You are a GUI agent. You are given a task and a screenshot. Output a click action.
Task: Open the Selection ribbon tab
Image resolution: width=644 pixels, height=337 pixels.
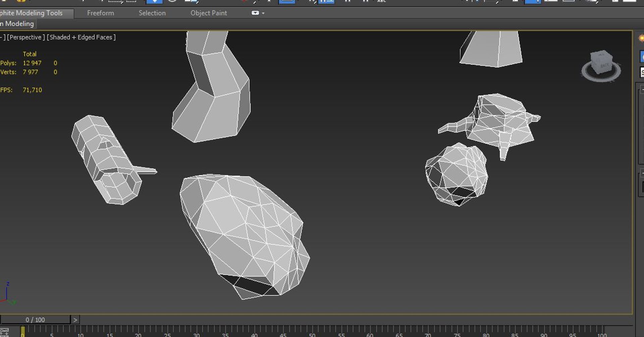coord(152,13)
